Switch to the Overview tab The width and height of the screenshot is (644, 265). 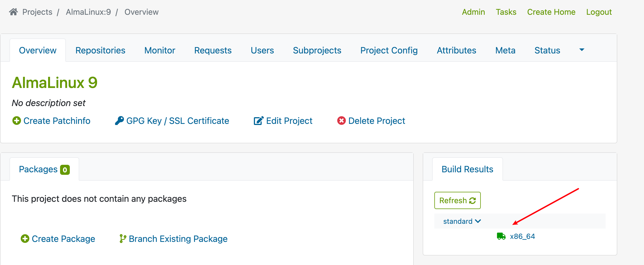coord(38,50)
